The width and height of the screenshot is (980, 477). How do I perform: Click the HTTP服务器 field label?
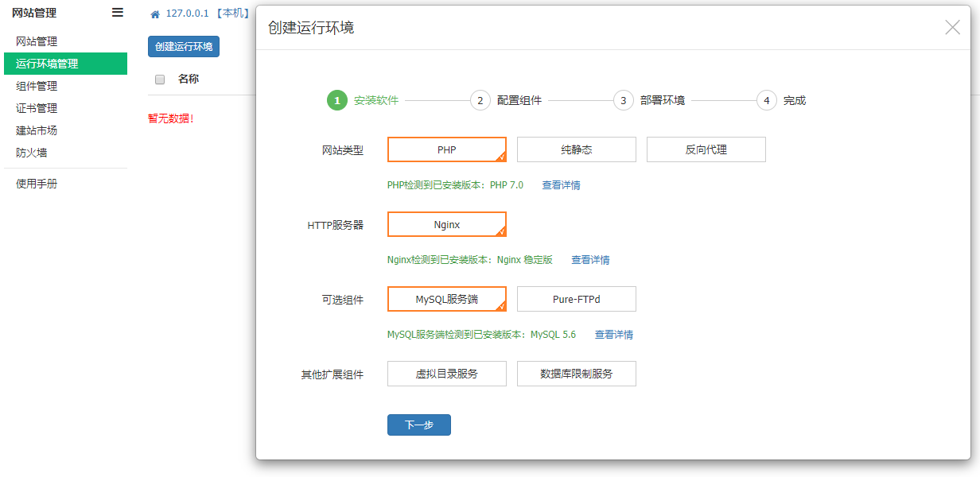(x=336, y=225)
